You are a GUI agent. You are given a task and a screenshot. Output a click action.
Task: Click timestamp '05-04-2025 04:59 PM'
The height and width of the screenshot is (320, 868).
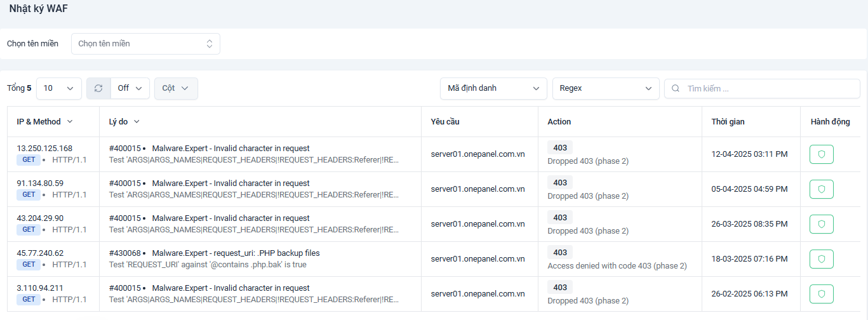tap(749, 189)
